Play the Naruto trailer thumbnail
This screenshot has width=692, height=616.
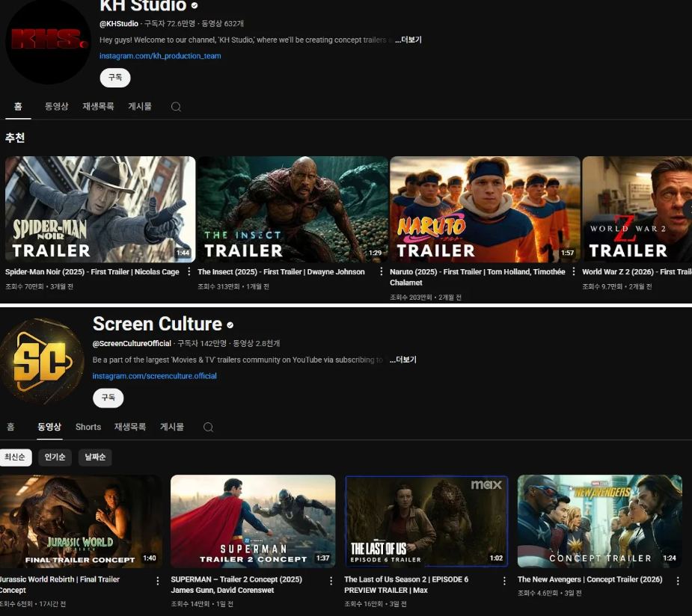click(x=485, y=209)
